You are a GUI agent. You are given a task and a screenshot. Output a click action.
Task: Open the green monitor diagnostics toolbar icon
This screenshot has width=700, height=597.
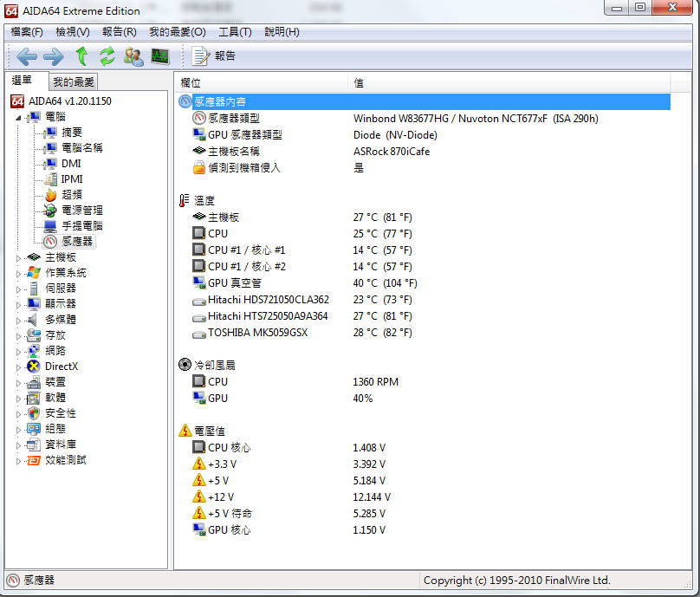coord(160,56)
